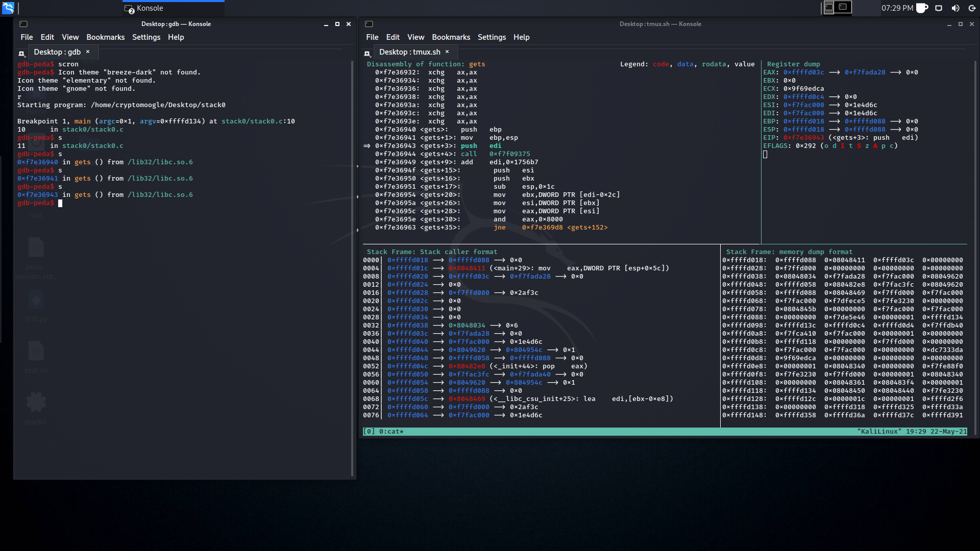
Task: Click new tab icon in gdb Konsole
Action: pyautogui.click(x=21, y=53)
